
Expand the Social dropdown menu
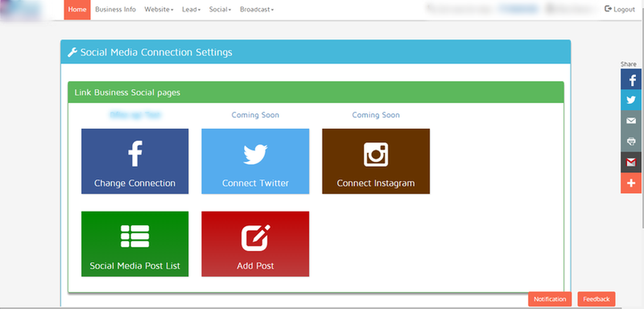pyautogui.click(x=220, y=10)
